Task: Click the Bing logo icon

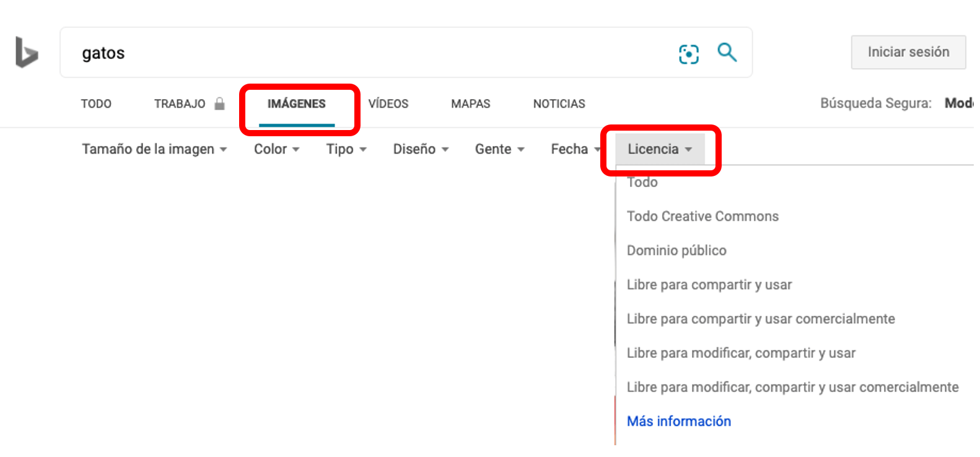Action: [27, 53]
